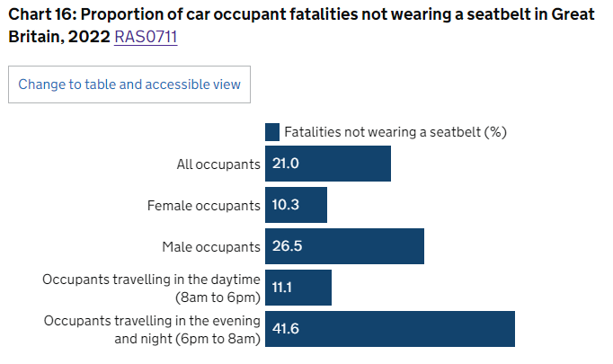Click the 'All occupants' axis label
This screenshot has width=613, height=364.
[x=218, y=164]
